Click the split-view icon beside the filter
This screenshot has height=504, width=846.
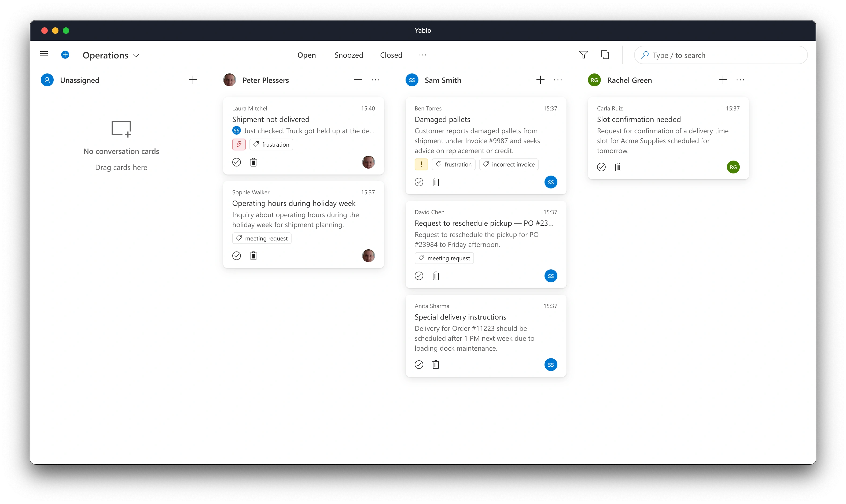click(x=605, y=55)
